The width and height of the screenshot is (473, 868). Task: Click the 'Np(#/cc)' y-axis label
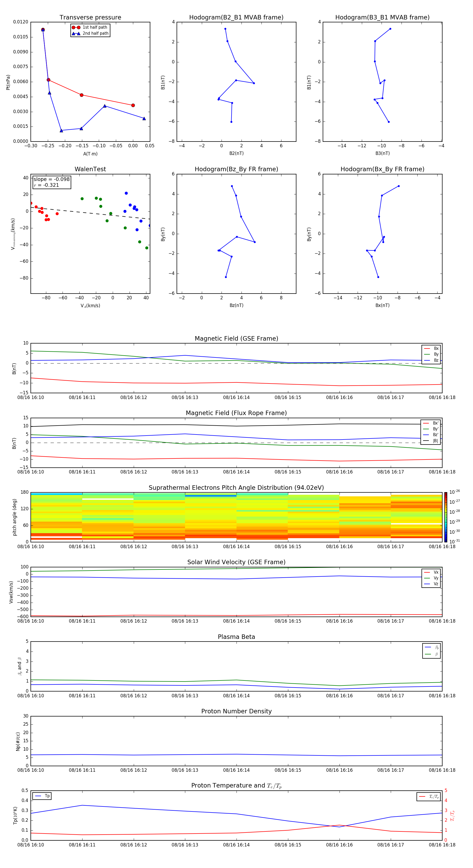click(x=18, y=741)
